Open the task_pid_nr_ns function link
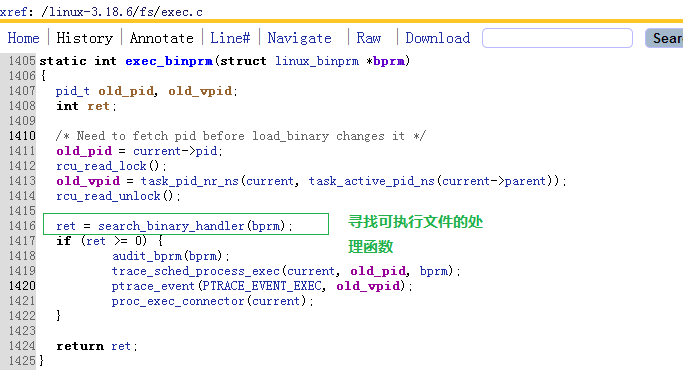The height and width of the screenshot is (370, 683). (x=189, y=181)
